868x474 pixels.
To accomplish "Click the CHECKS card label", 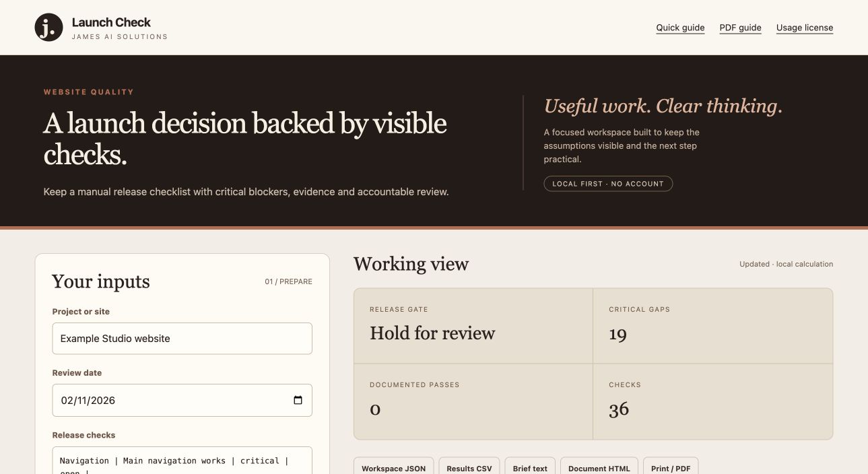I will coord(625,385).
